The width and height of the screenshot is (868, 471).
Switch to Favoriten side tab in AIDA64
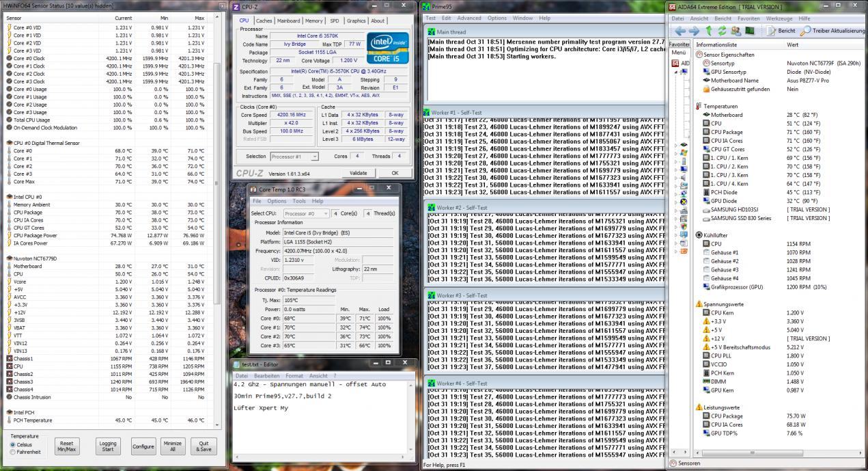(680, 44)
